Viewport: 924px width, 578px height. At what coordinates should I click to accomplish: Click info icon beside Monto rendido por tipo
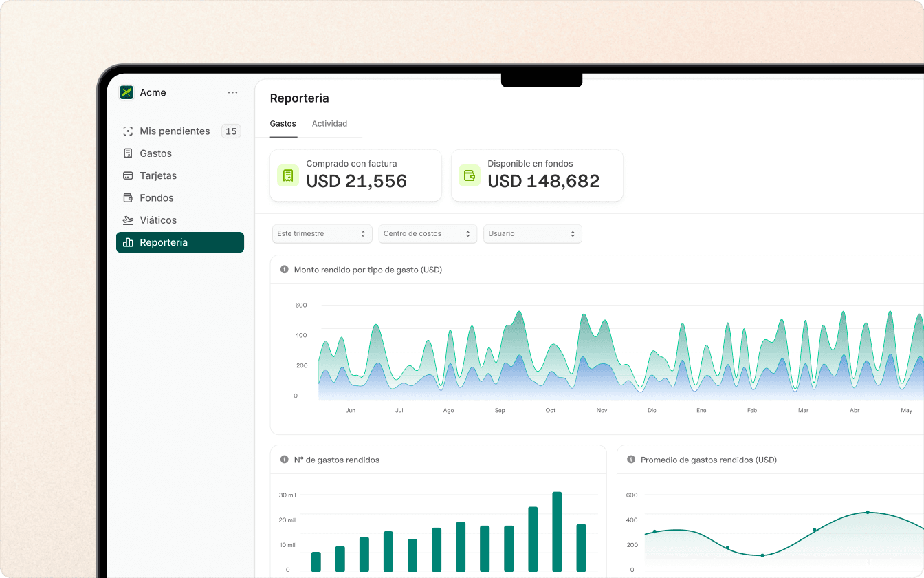click(x=285, y=270)
